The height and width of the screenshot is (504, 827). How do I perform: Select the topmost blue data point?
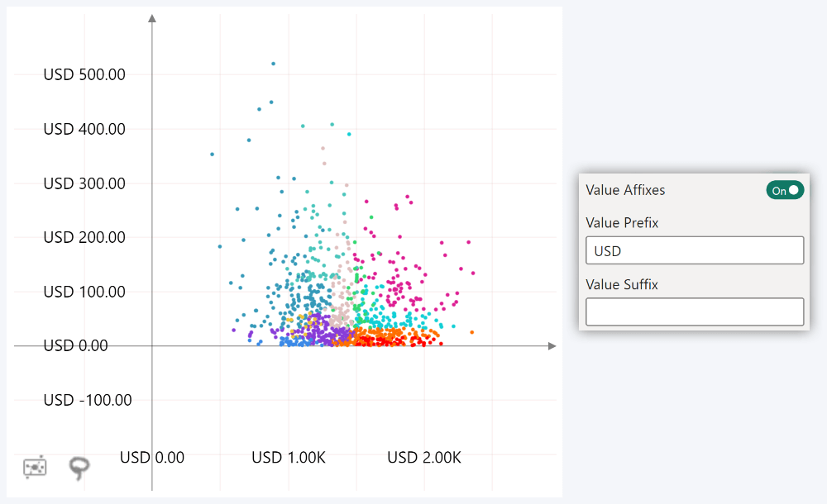[273, 62]
